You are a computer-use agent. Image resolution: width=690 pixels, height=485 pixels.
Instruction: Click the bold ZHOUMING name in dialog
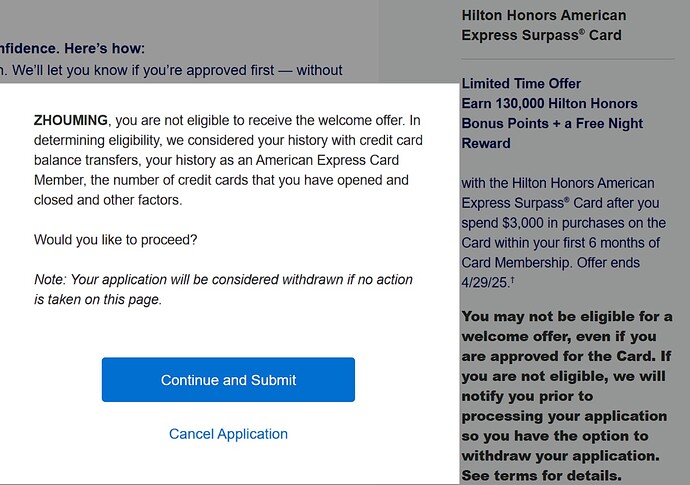coord(70,121)
